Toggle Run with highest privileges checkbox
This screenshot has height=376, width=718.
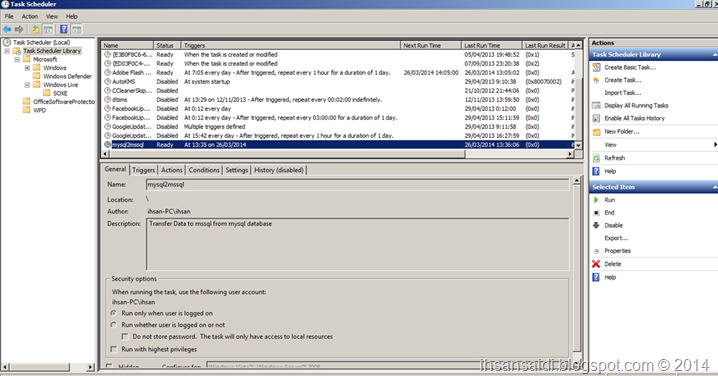point(114,349)
